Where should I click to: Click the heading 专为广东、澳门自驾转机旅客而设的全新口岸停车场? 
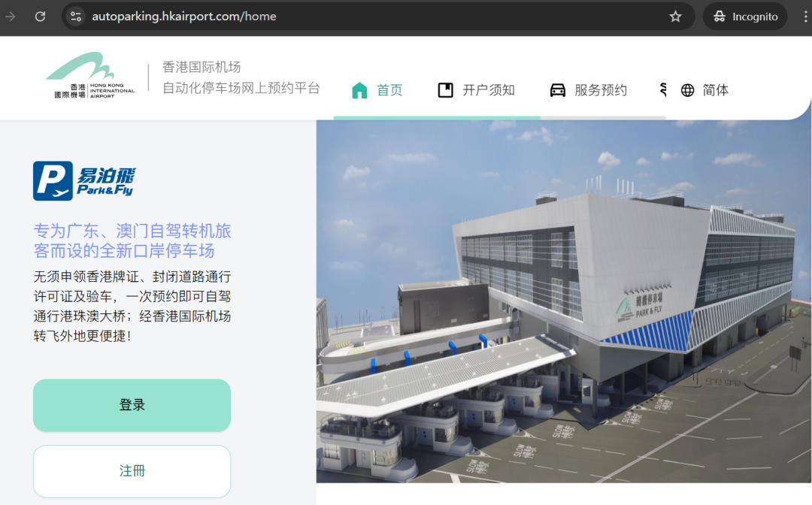click(132, 240)
